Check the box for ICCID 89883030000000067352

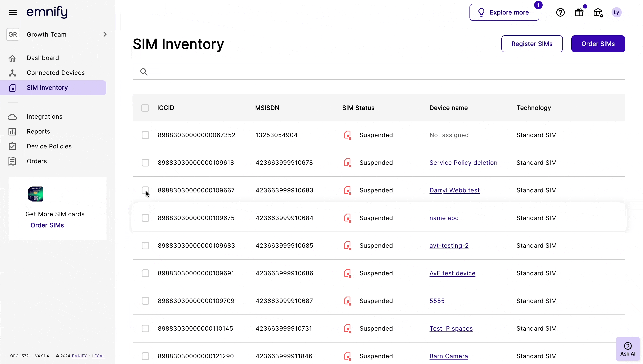[145, 135]
